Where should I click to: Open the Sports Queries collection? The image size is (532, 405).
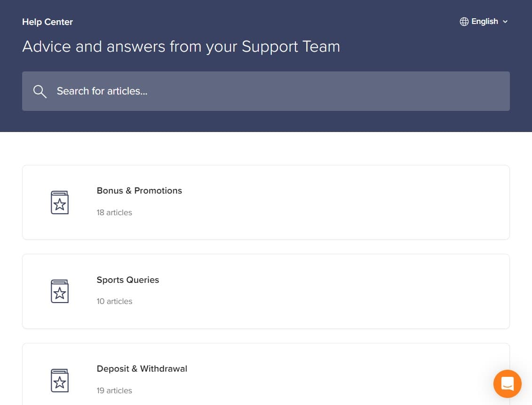pos(266,291)
